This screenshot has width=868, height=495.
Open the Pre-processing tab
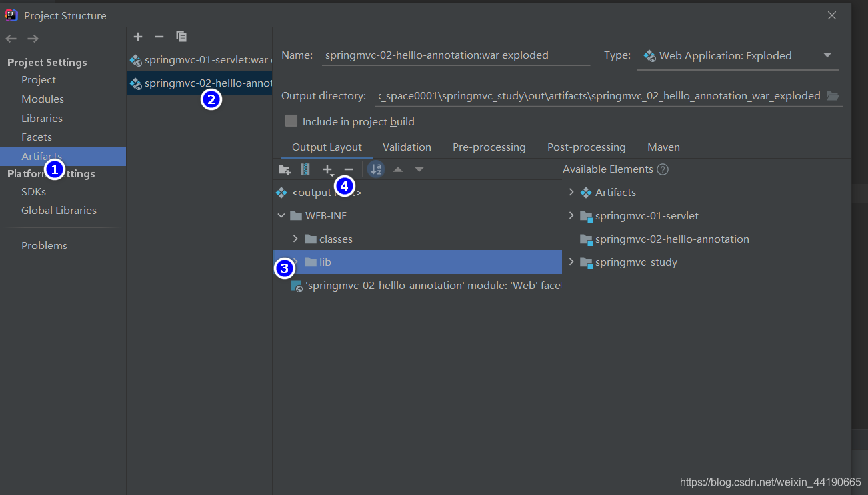pos(489,147)
